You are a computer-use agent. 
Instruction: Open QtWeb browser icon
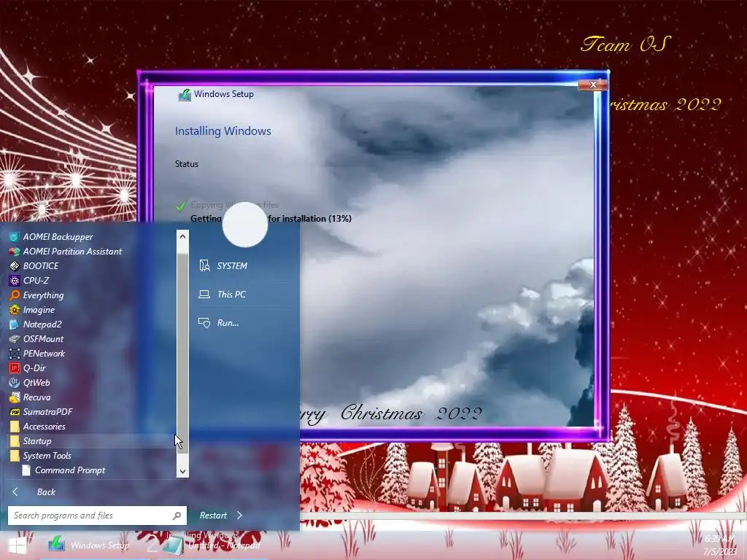(x=15, y=382)
